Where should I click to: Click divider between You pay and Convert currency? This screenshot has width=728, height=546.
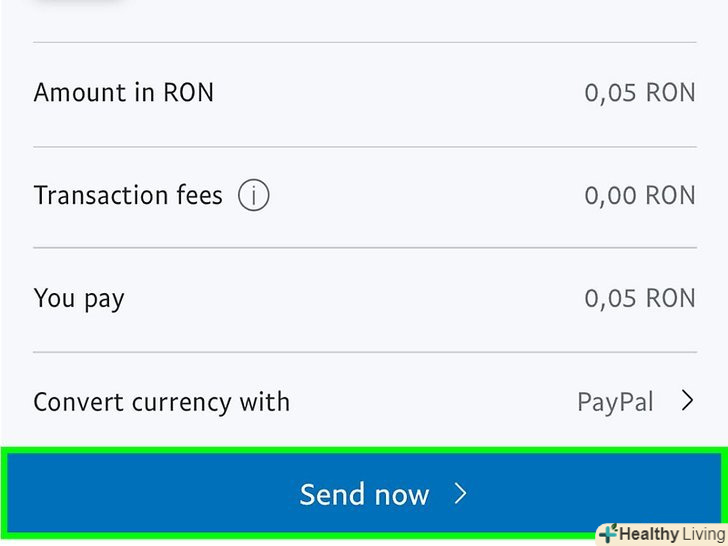click(x=364, y=351)
